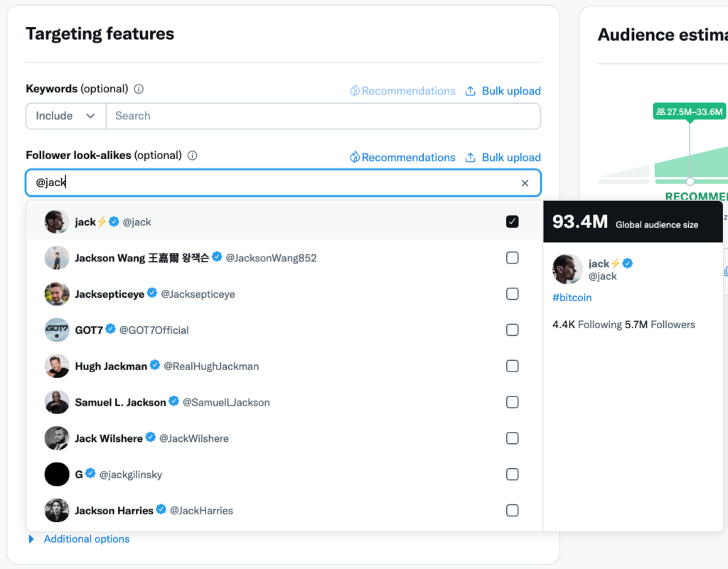Open Keywords Bulk upload link
This screenshot has height=569, width=728.
[x=511, y=91]
